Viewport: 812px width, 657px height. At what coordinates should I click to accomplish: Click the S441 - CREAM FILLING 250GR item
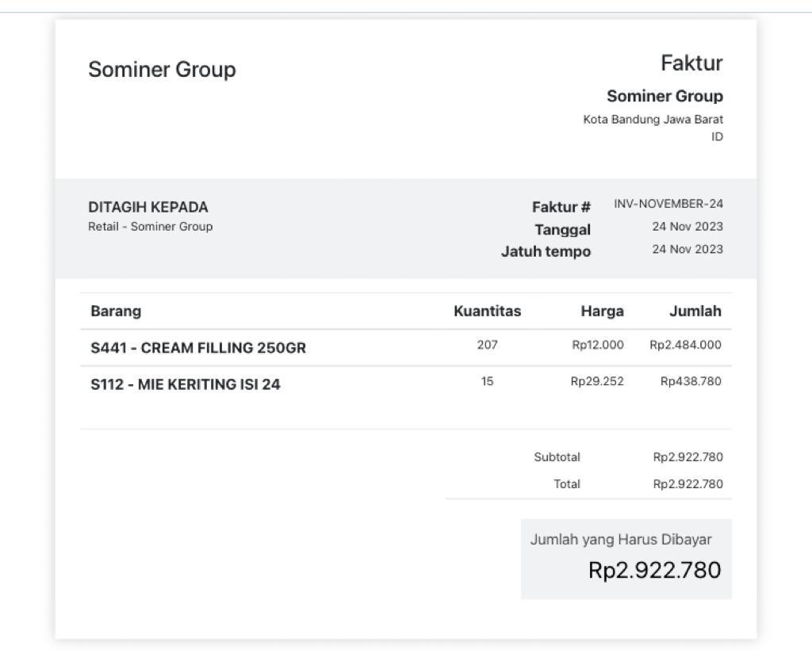click(197, 347)
